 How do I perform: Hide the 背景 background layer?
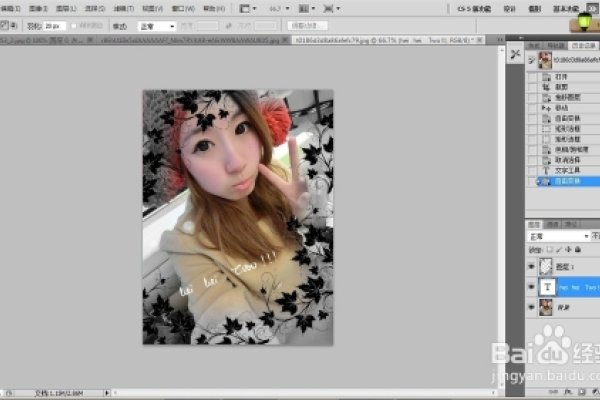point(532,309)
